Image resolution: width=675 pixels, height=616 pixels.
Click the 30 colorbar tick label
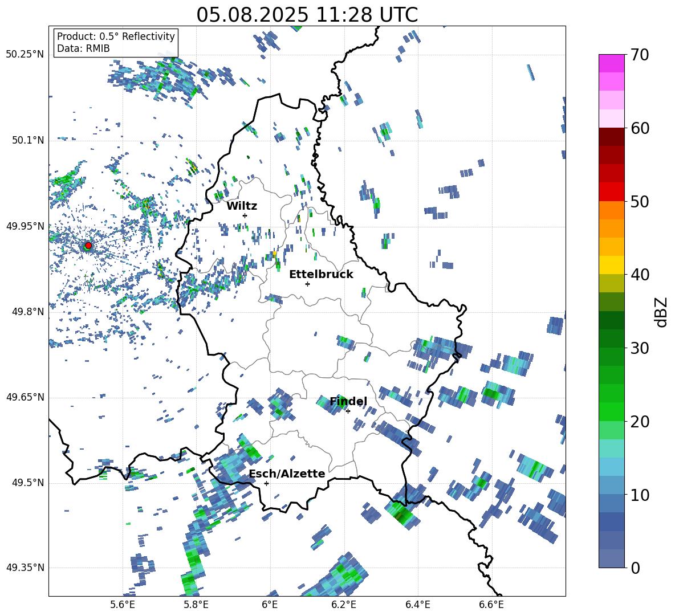point(640,348)
